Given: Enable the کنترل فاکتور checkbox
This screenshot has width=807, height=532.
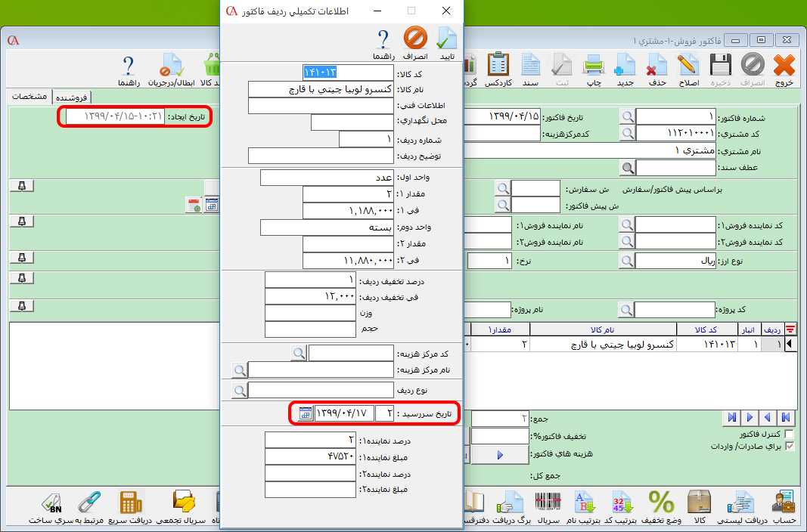Looking at the screenshot, I should point(790,434).
